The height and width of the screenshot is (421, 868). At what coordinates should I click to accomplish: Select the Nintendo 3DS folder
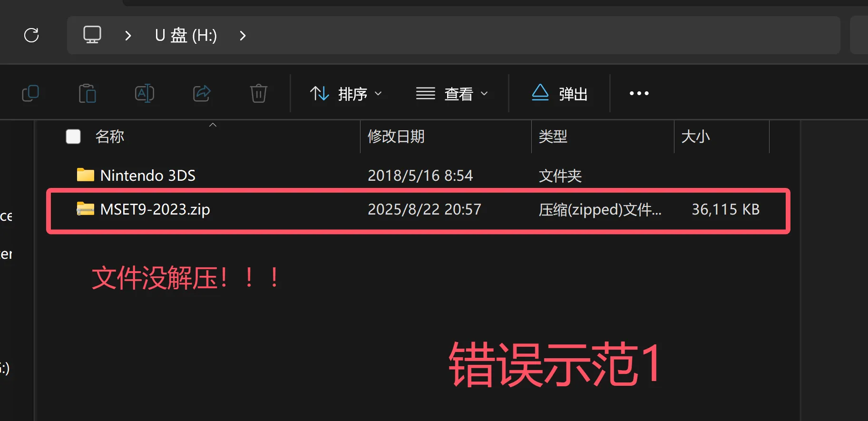[147, 176]
